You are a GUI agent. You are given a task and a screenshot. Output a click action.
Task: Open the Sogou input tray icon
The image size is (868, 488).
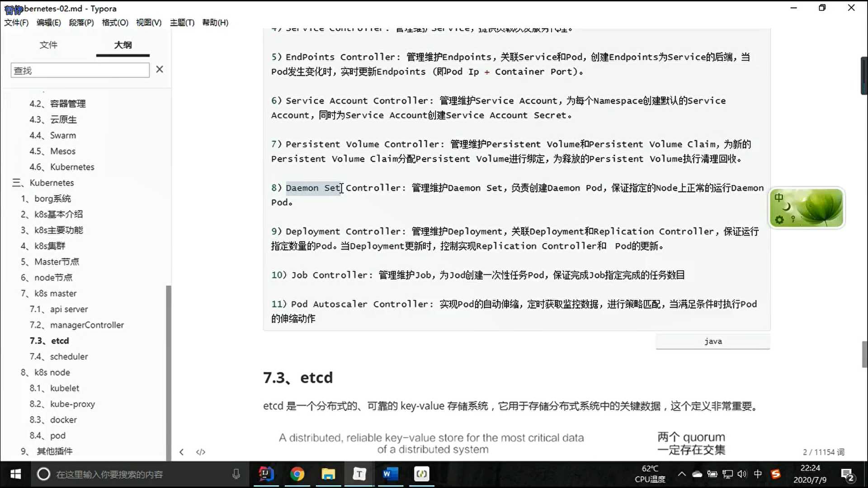tap(776, 474)
